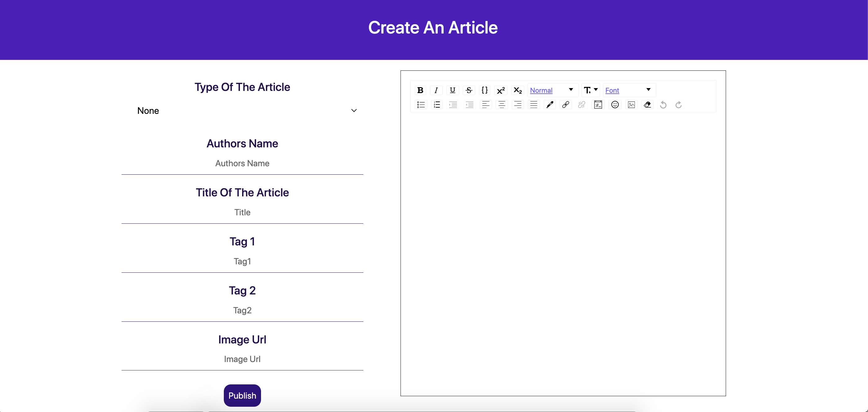Insert an ordered numbered list
Screen dimensions: 868x412
pyautogui.click(x=437, y=105)
